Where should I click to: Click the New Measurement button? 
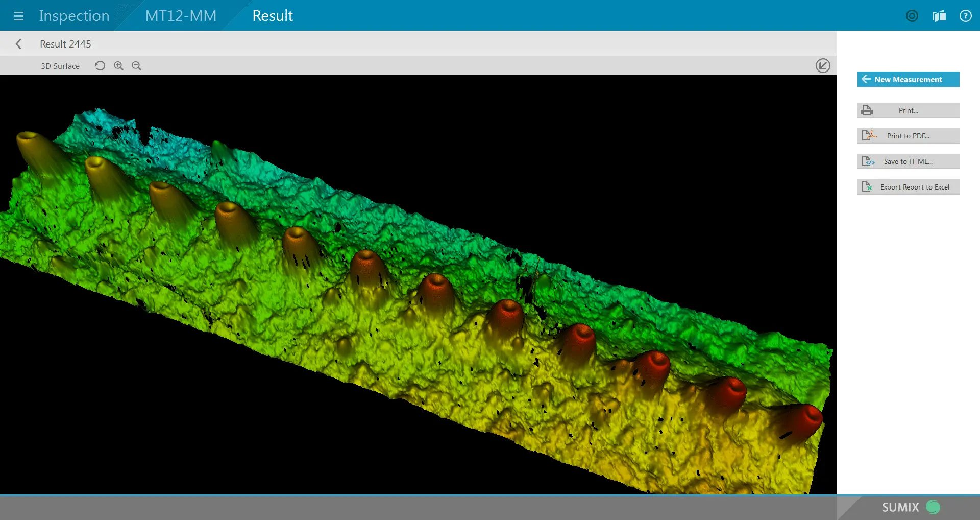coord(908,79)
